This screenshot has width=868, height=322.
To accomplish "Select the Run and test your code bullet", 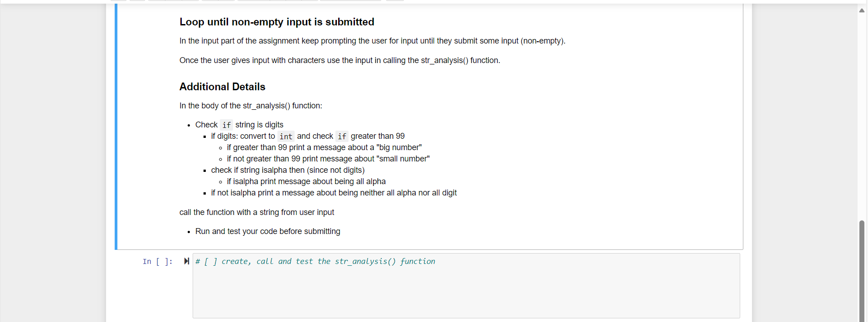I will point(267,231).
